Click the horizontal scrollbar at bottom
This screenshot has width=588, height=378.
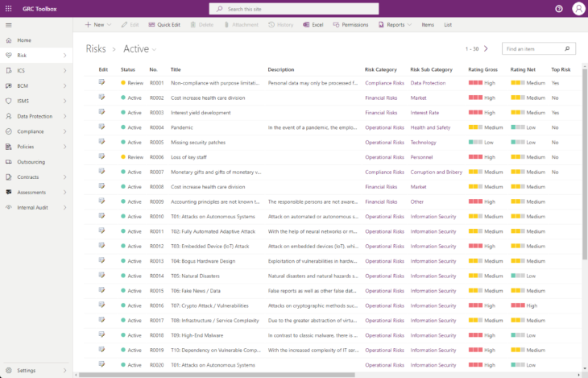click(x=217, y=375)
